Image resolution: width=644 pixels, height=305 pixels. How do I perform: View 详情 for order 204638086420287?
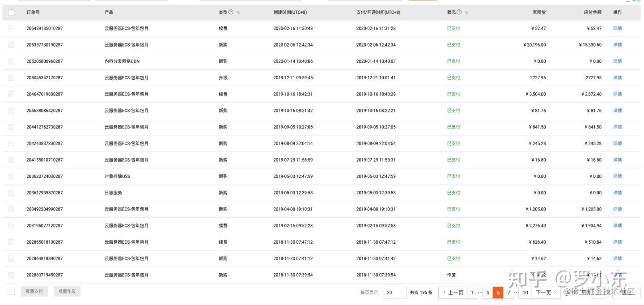point(617,111)
